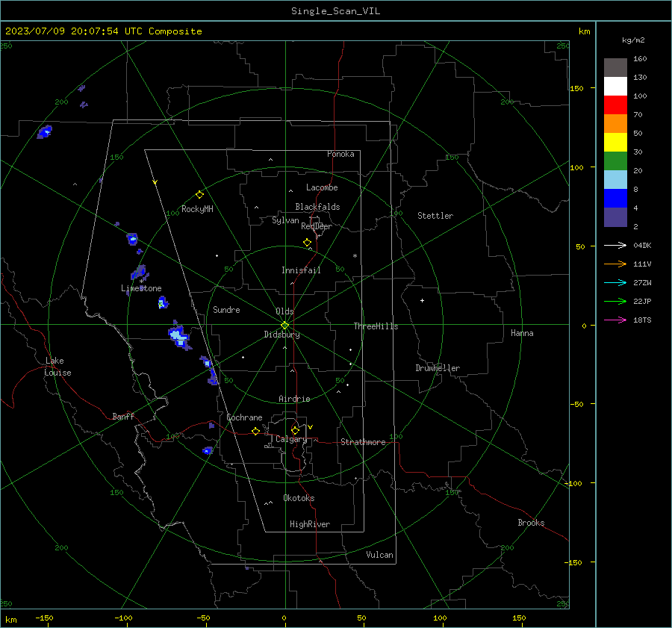Click the 2023/07/09 20:07:54 UTC Composite timestamp

tap(103, 31)
